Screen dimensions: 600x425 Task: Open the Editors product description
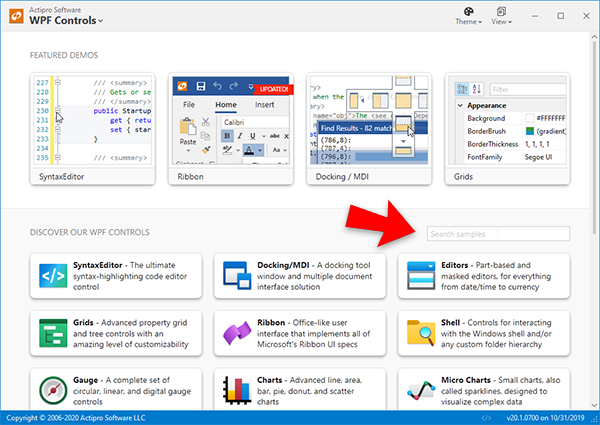pos(484,275)
